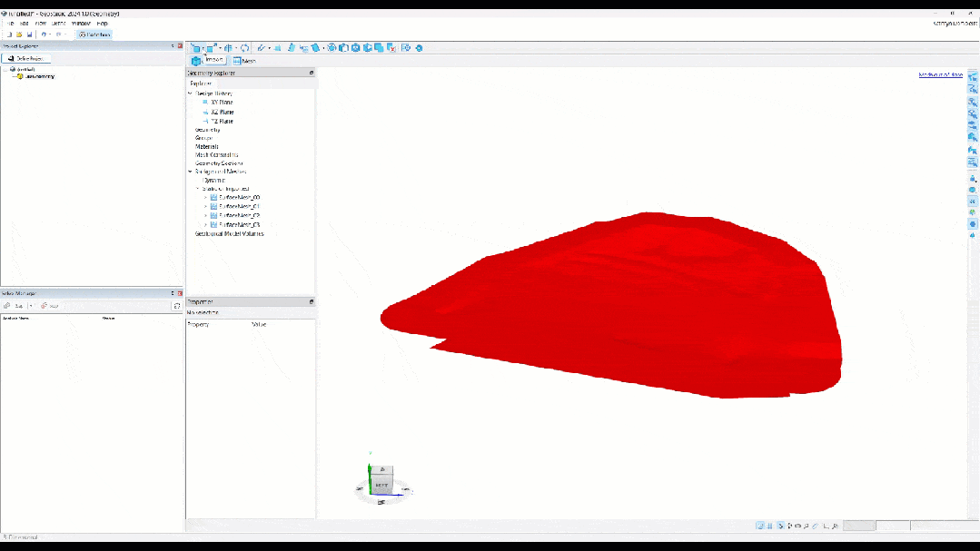The image size is (980, 551).
Task: Collapse the Design History node
Action: coord(190,93)
